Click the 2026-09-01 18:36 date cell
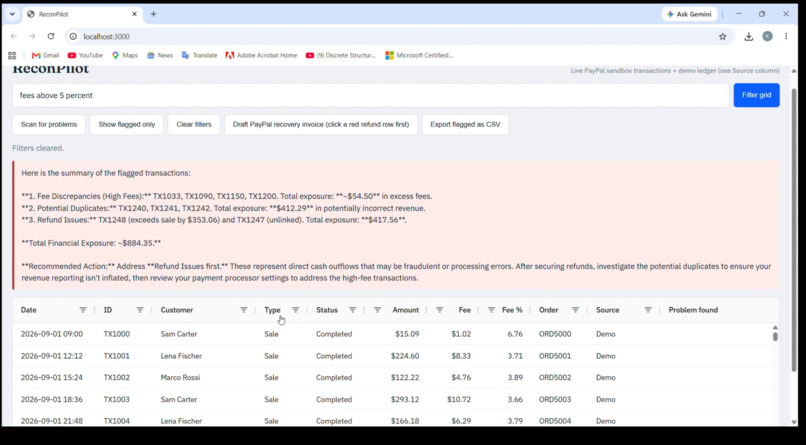 (51, 399)
